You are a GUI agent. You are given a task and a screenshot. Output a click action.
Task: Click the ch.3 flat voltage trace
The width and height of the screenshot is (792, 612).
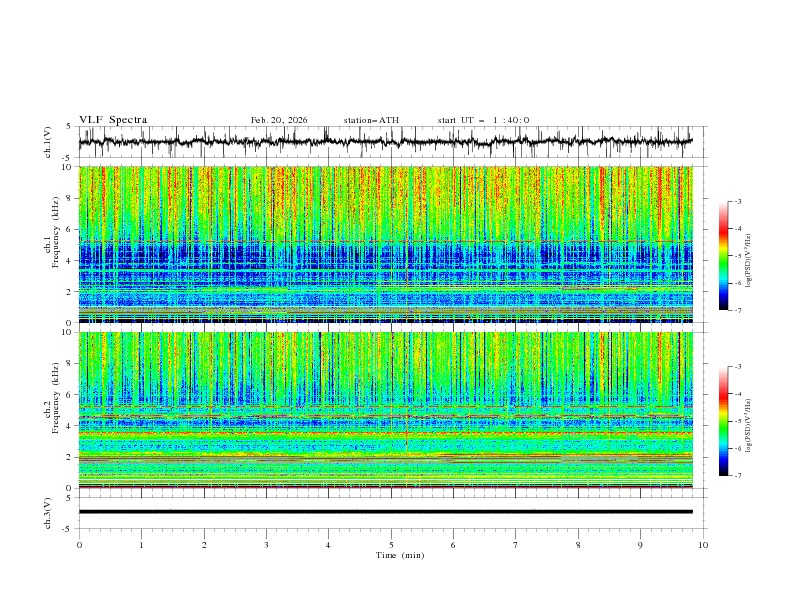click(x=385, y=512)
